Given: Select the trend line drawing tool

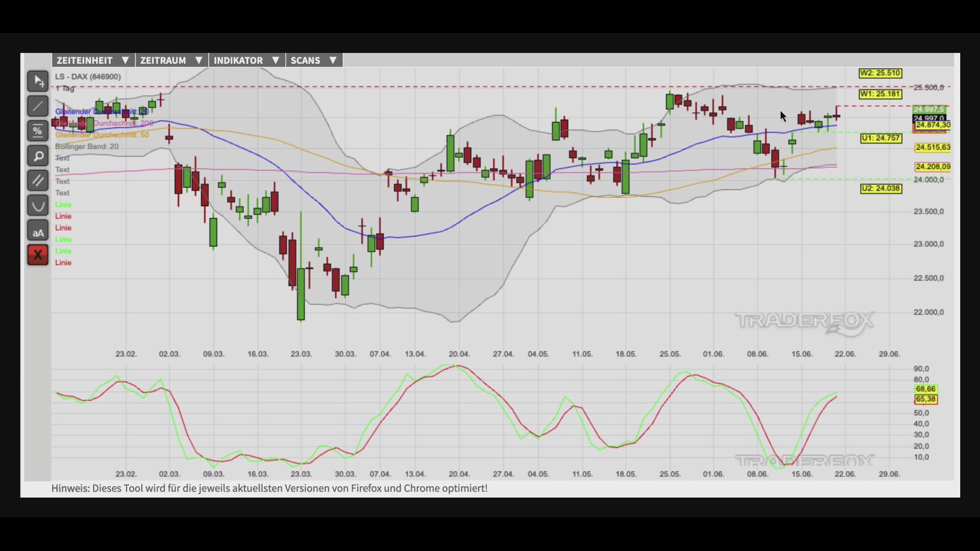Looking at the screenshot, I should tap(38, 106).
